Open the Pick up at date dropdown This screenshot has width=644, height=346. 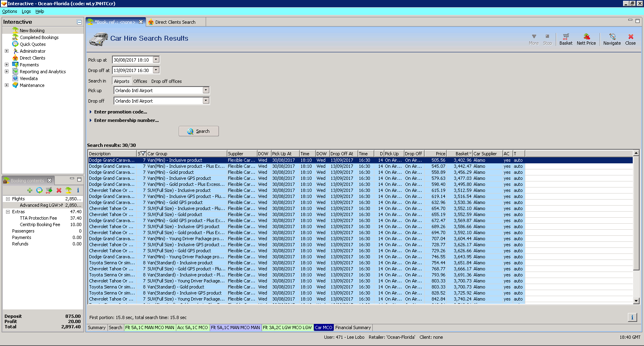[x=156, y=60]
